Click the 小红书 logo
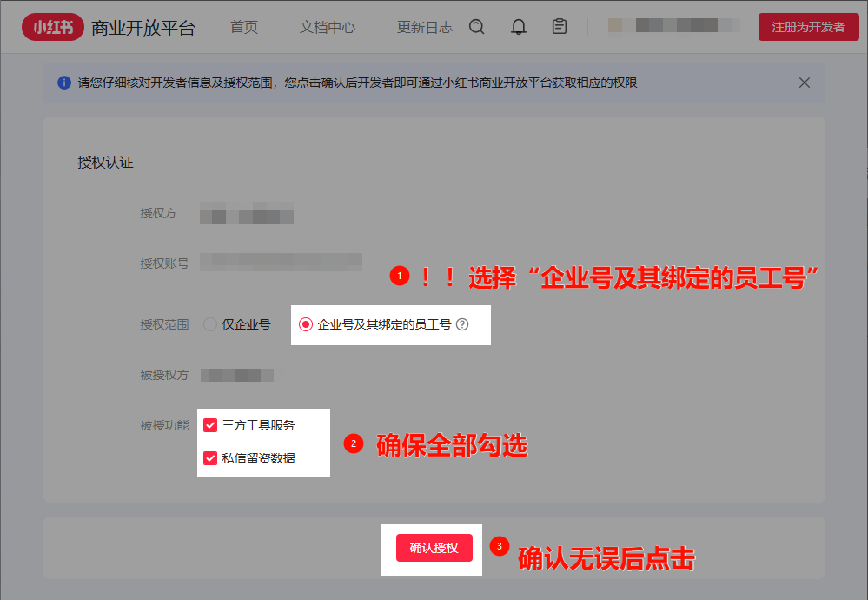 point(53,27)
